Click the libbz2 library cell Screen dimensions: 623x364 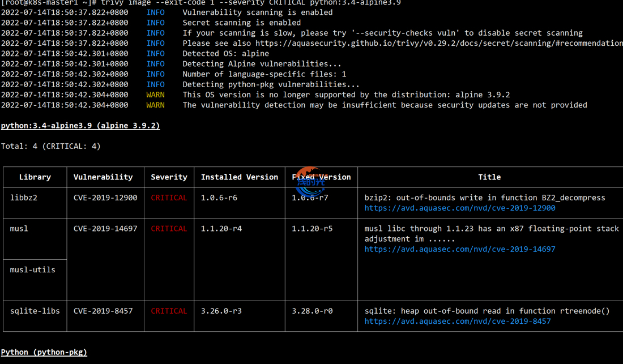pos(24,198)
